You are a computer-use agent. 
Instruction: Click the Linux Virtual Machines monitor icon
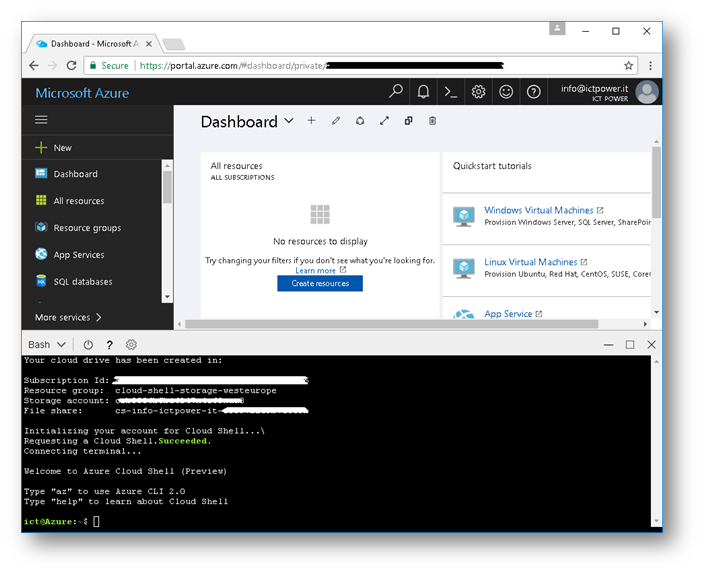(464, 268)
